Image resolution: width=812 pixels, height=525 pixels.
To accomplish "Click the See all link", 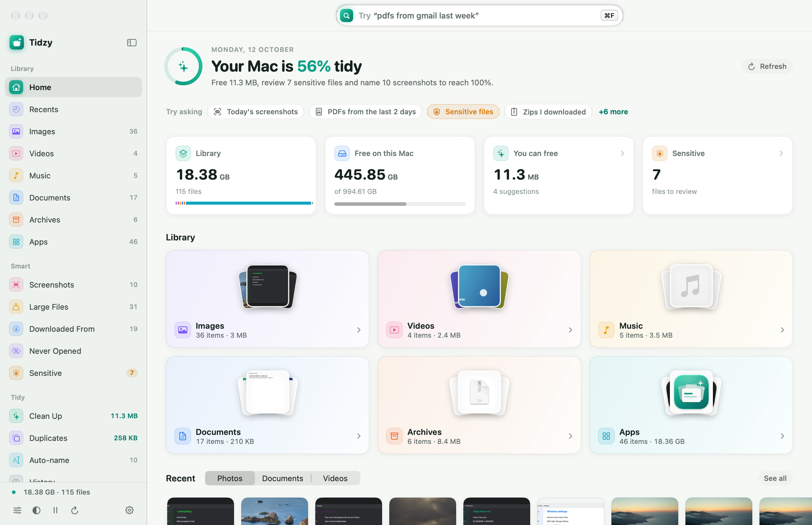I will pos(775,478).
